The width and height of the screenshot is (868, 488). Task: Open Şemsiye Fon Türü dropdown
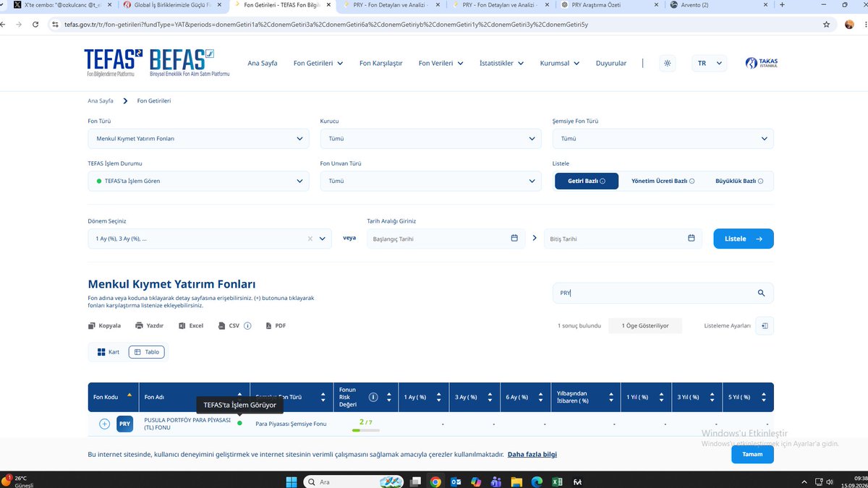[663, 138]
